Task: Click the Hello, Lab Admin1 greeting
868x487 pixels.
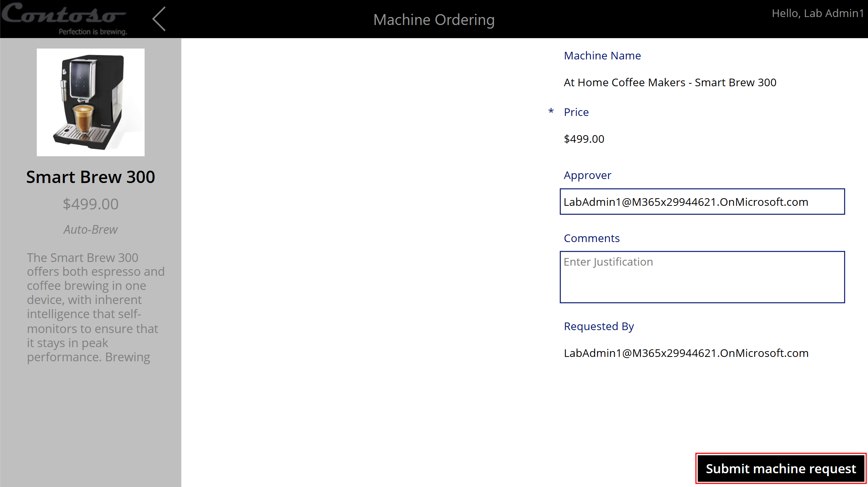Action: pyautogui.click(x=817, y=13)
